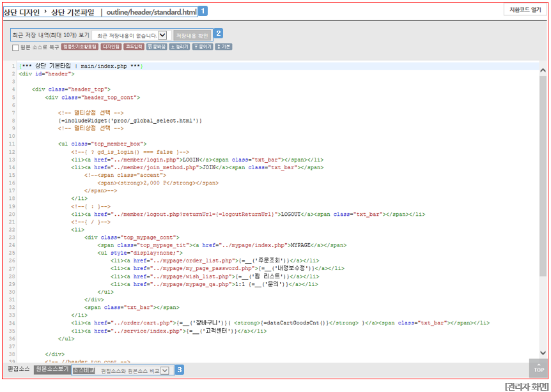Click the 찜 리스트 wish_list.php code line
The width and height of the screenshot is (551, 392).
pyautogui.click(x=215, y=276)
